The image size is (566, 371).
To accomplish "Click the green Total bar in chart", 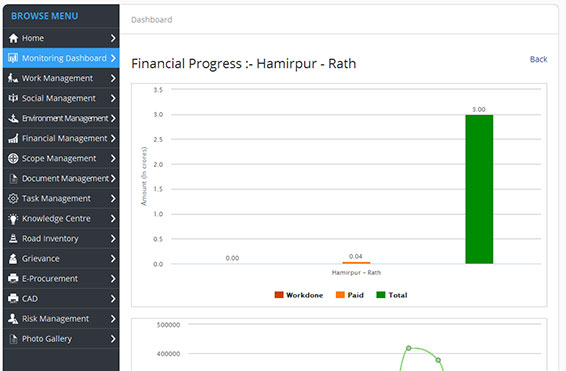I will click(x=479, y=189).
